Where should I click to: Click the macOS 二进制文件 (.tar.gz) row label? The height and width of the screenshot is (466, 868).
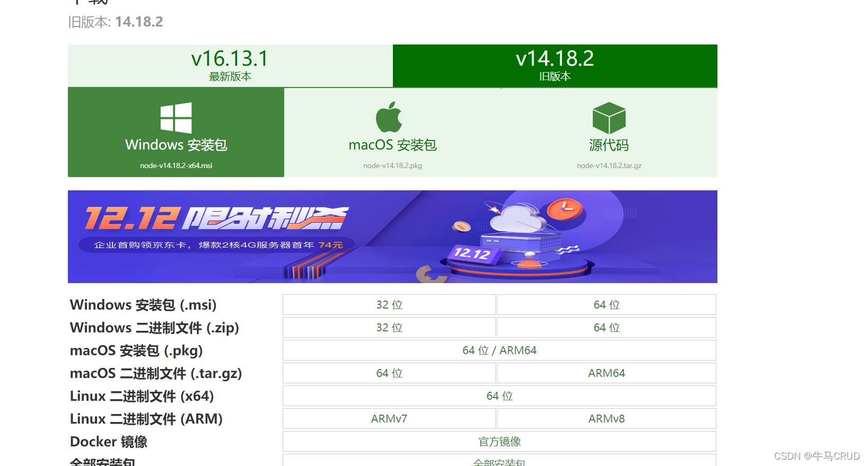(156, 373)
